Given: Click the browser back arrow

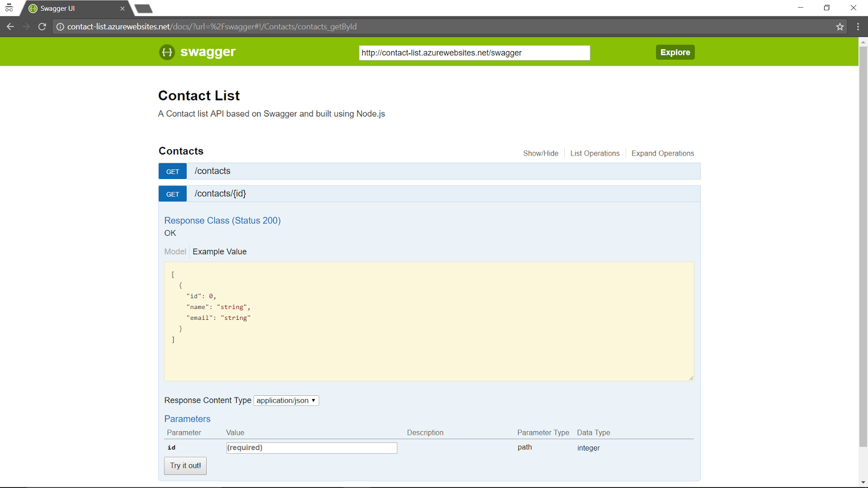Looking at the screenshot, I should (10, 27).
